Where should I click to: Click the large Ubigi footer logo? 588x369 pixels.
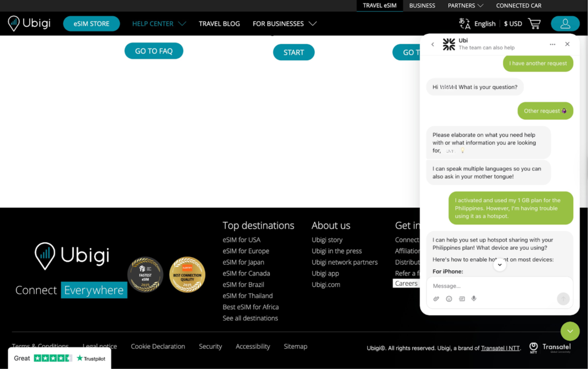point(72,256)
